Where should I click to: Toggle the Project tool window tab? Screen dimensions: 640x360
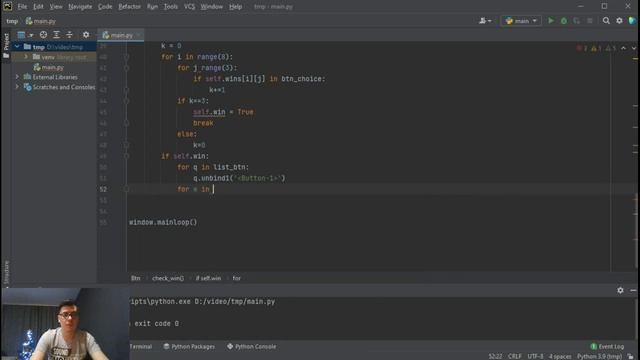point(6,46)
